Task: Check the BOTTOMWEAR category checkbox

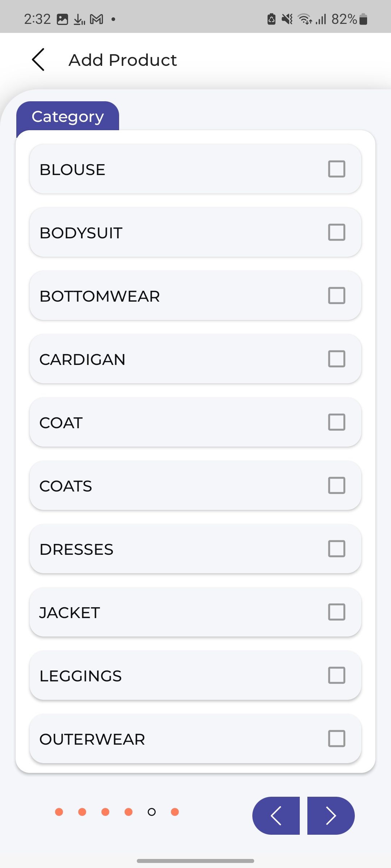Action: (x=336, y=295)
